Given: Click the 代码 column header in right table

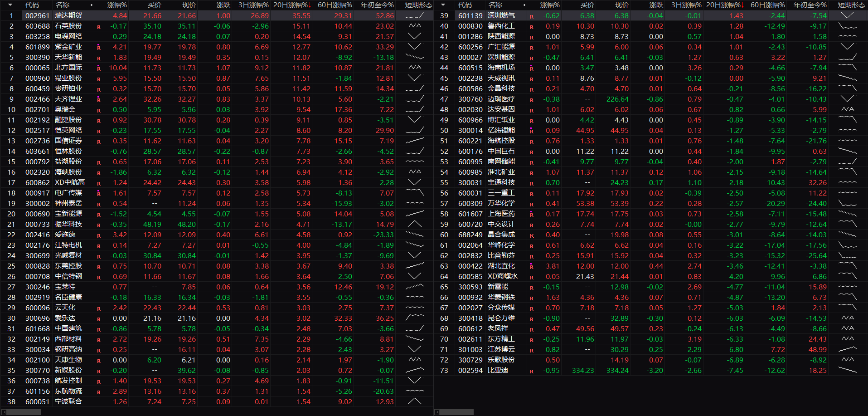Looking at the screenshot, I should coord(465,5).
